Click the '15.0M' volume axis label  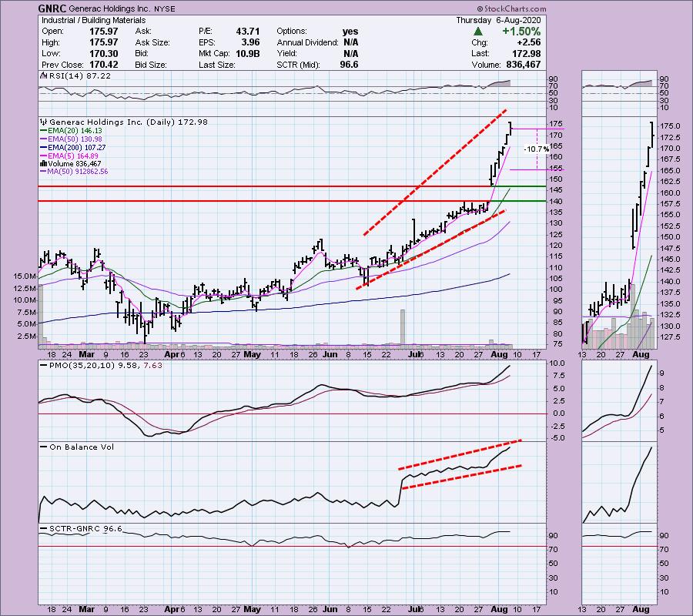25,276
